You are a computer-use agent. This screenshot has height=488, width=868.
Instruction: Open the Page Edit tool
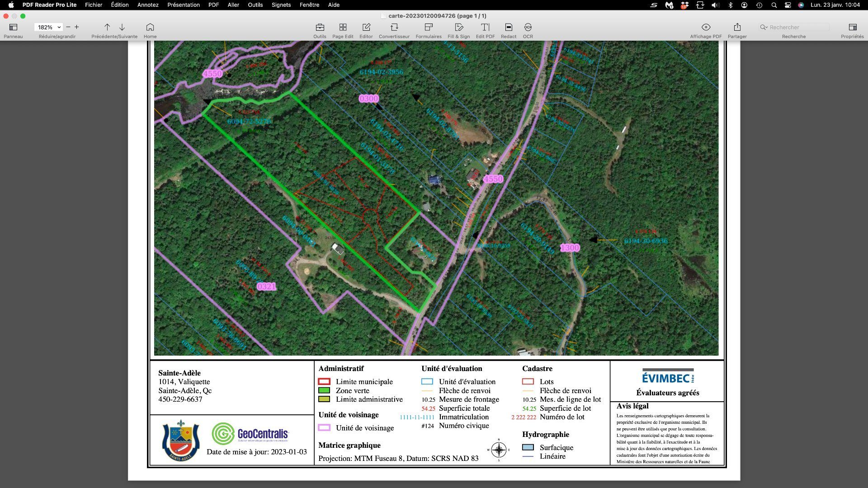click(x=343, y=27)
